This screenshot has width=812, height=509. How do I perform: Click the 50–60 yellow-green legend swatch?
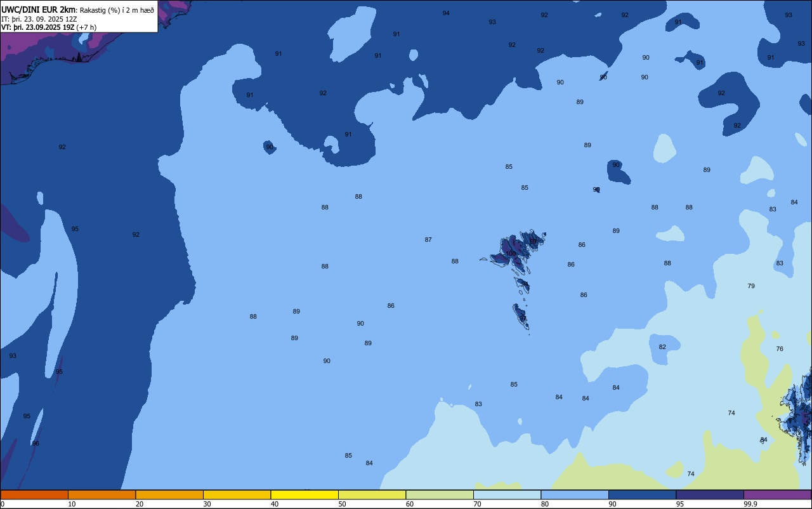pyautogui.click(x=372, y=494)
